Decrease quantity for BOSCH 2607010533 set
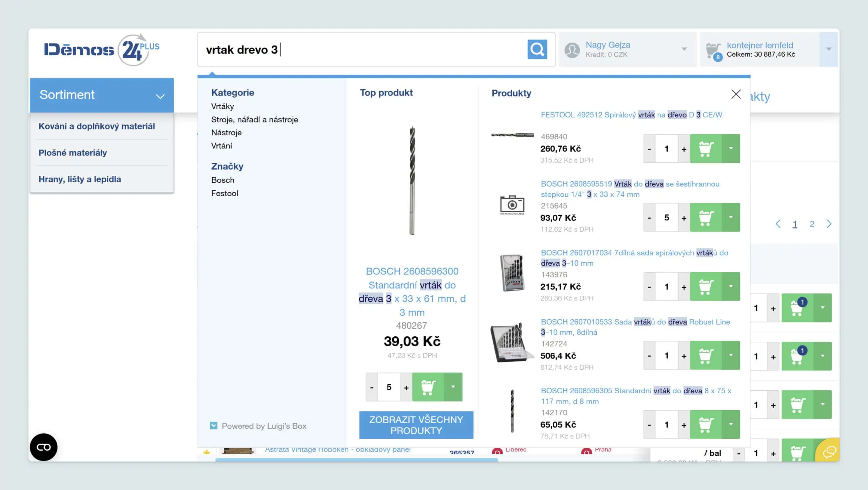This screenshot has height=490, width=868. [649, 356]
